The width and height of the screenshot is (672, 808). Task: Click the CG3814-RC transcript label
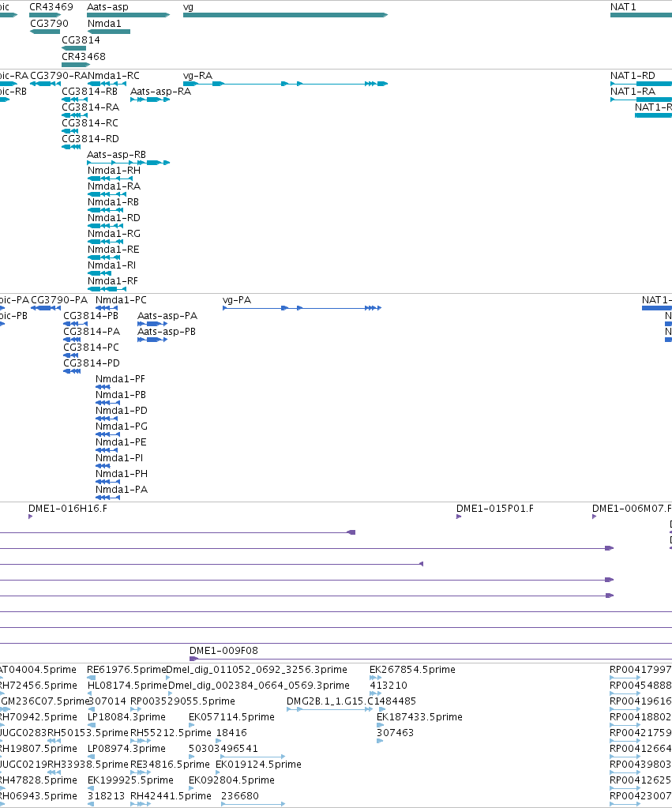tap(90, 123)
